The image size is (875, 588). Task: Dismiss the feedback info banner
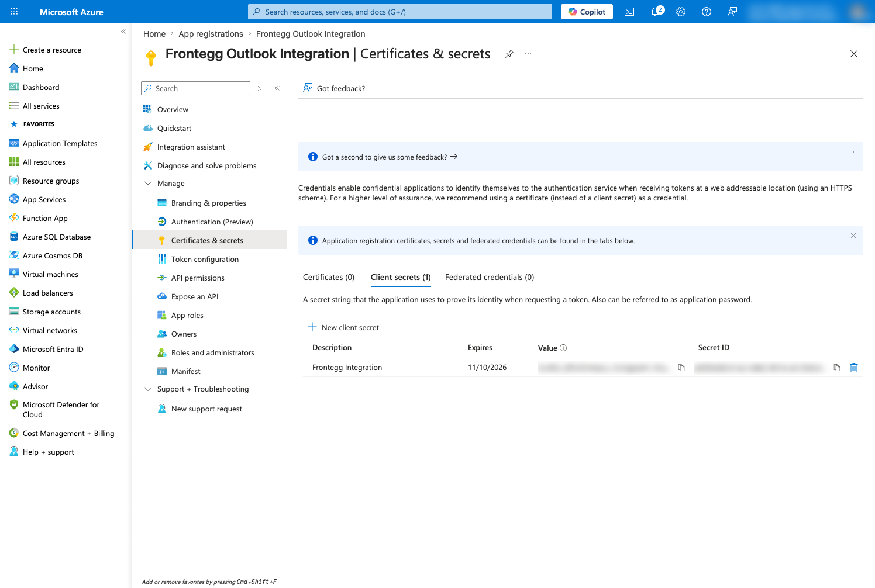853,152
